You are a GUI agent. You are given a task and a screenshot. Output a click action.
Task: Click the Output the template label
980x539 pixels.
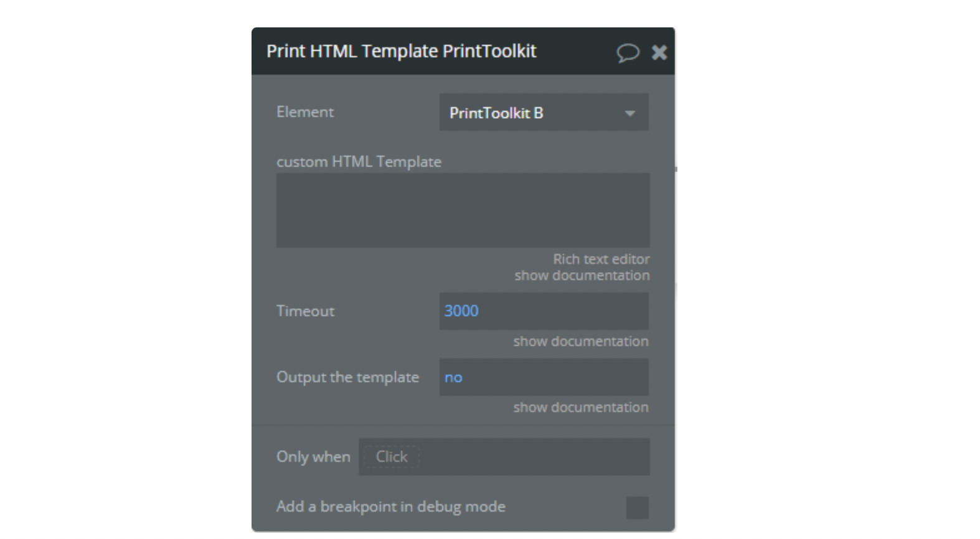pos(347,377)
